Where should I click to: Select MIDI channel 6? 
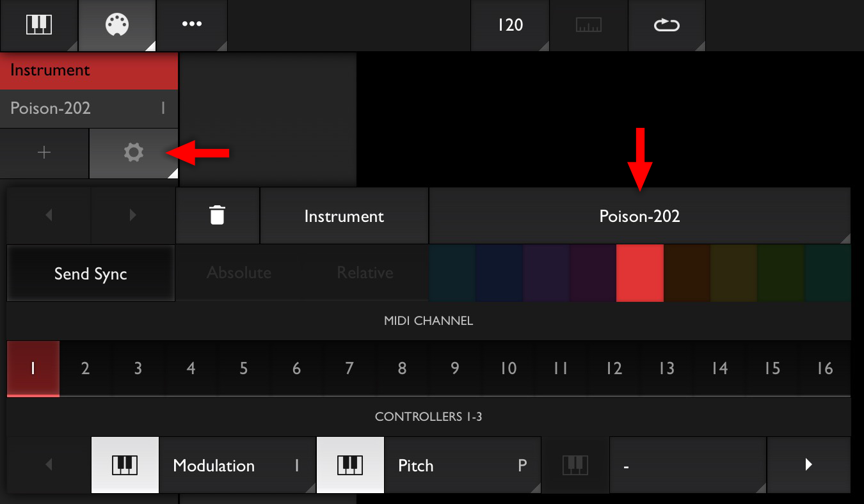(x=297, y=368)
